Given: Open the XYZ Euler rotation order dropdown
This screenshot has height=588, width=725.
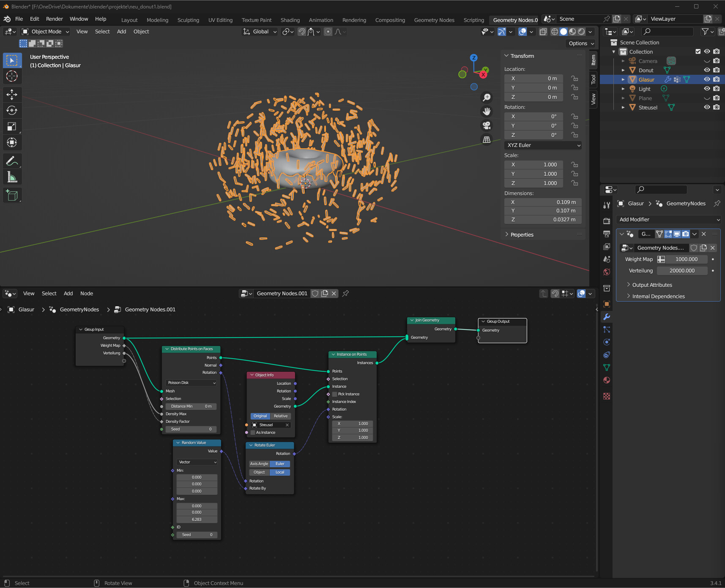Looking at the screenshot, I should [543, 145].
